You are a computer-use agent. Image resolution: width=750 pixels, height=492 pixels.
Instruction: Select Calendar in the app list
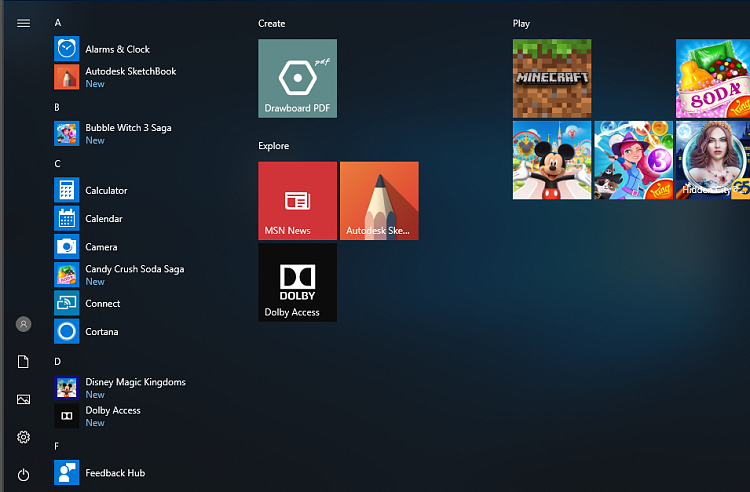pyautogui.click(x=120, y=219)
